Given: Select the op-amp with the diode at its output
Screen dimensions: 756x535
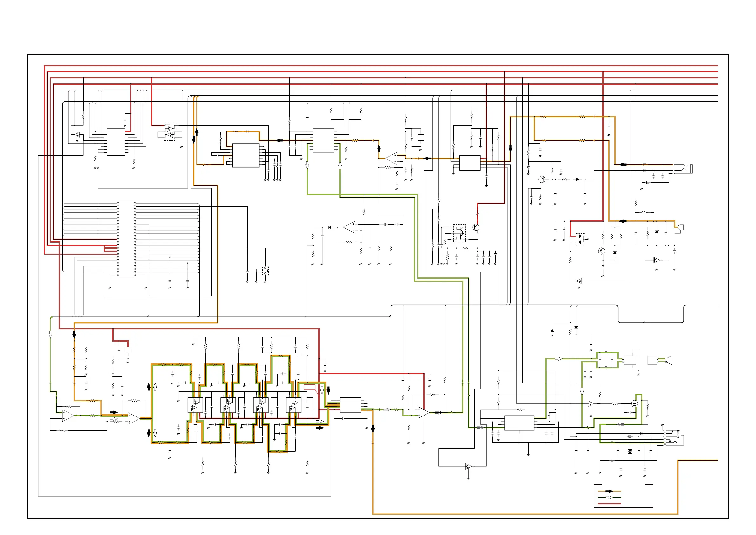Looking at the screenshot, I should point(349,227).
